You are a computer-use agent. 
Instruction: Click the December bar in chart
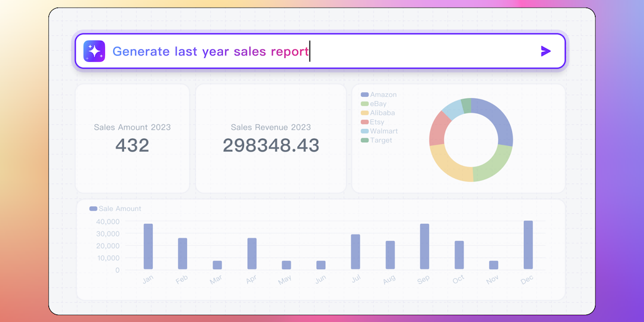point(528,245)
